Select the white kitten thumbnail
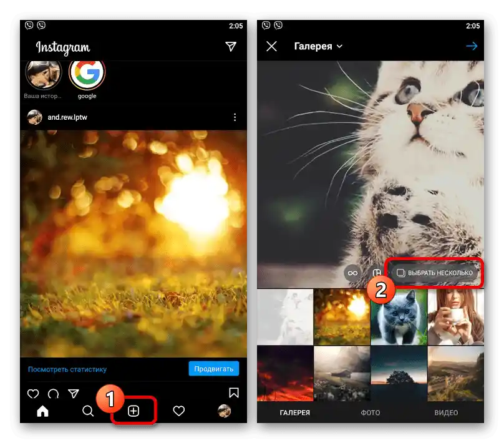This screenshot has height=443, width=504. (x=285, y=317)
